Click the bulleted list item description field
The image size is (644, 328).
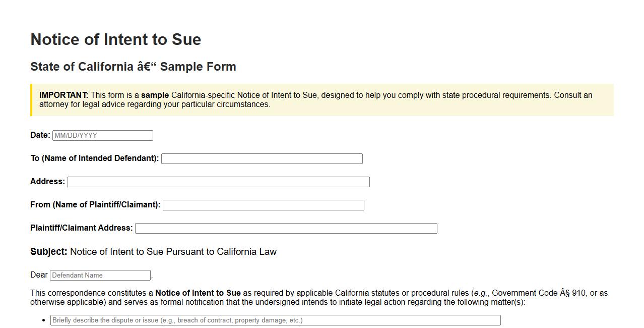pyautogui.click(x=275, y=320)
